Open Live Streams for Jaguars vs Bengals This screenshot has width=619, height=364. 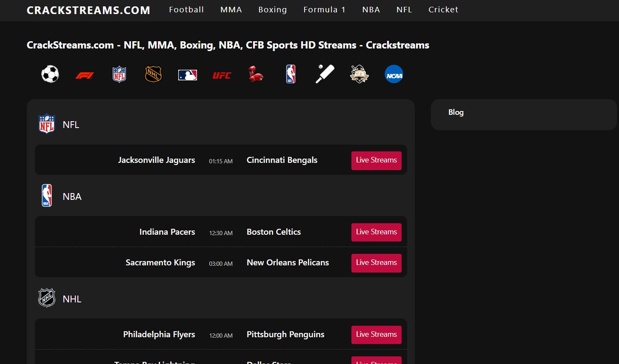tap(376, 160)
